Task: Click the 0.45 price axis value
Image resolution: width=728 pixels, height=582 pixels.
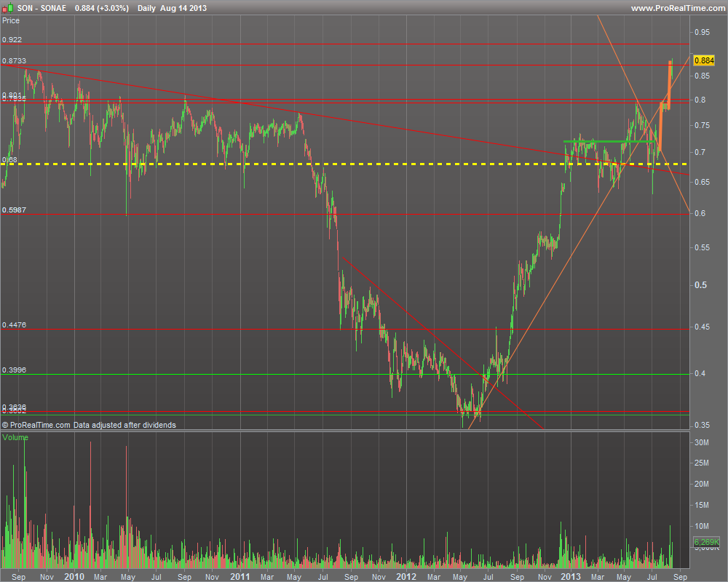Action: [x=702, y=327]
